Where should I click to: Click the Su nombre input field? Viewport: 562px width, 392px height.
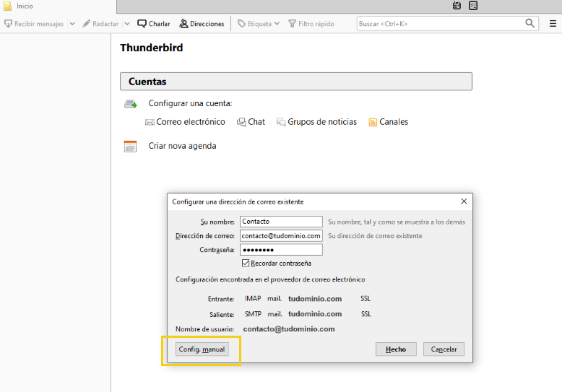click(x=281, y=222)
